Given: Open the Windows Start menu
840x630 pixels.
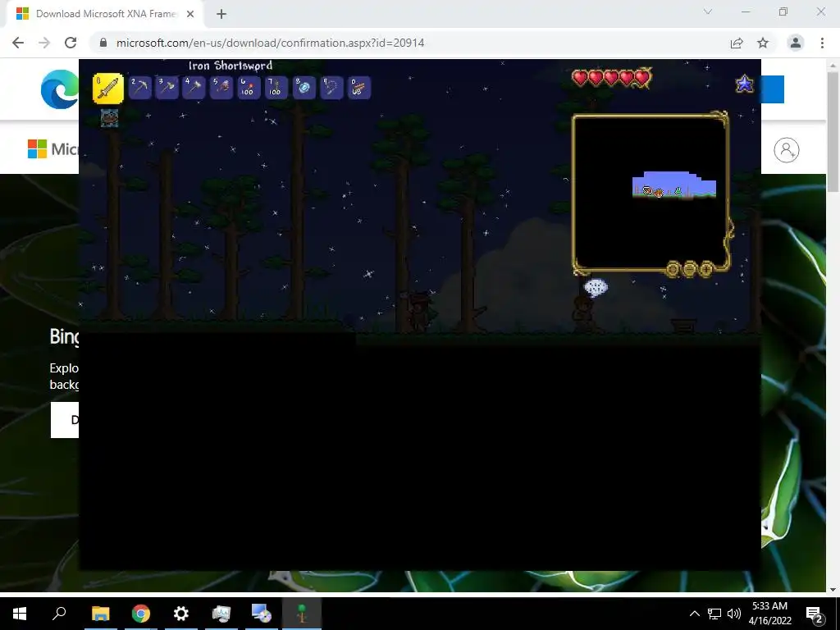Looking at the screenshot, I should coord(20,614).
